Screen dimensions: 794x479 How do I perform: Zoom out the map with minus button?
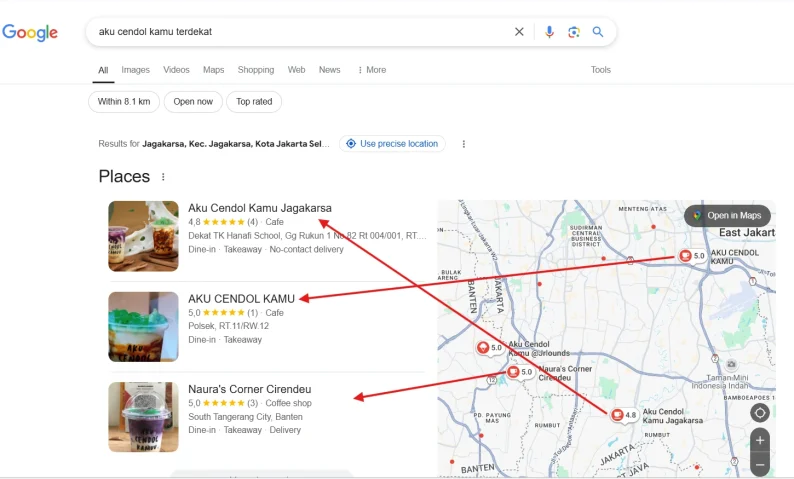[x=760, y=464]
